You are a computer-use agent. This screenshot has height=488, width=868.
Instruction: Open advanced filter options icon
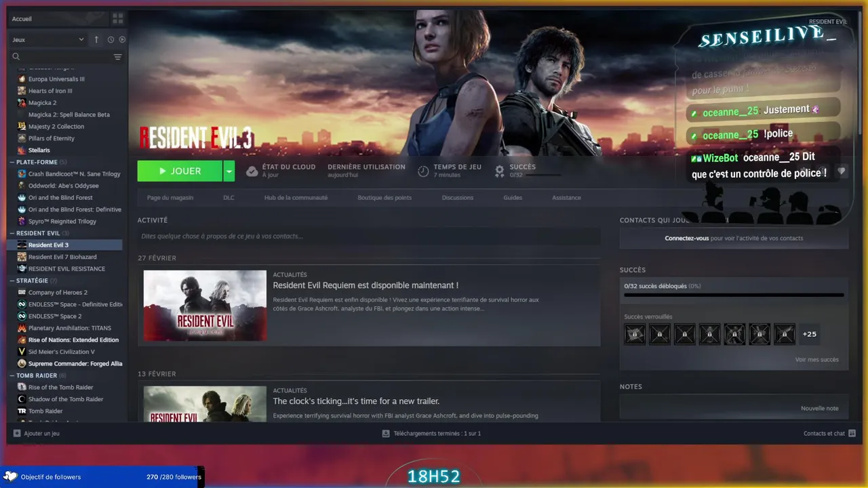(118, 57)
